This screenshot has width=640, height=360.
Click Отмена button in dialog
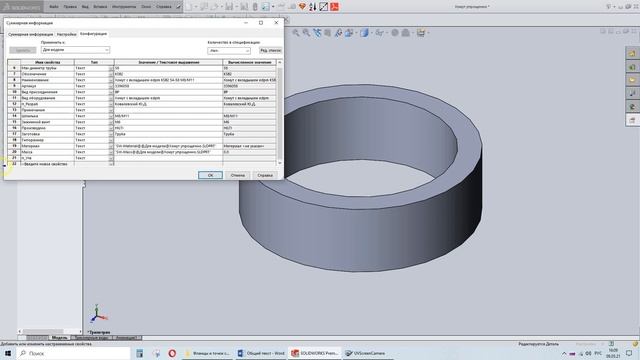coord(238,175)
